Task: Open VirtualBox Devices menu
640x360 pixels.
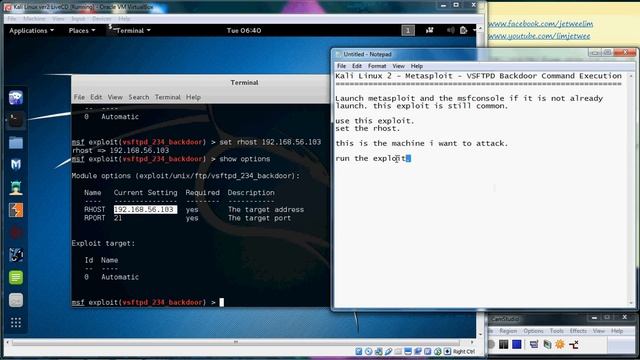Action: tap(101, 19)
